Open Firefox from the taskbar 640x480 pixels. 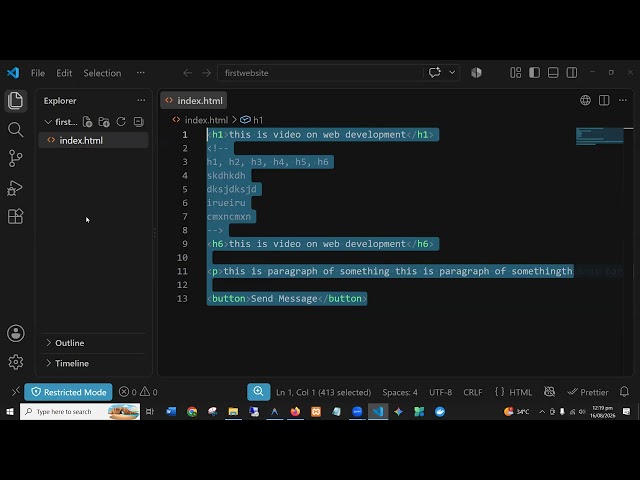point(295,411)
